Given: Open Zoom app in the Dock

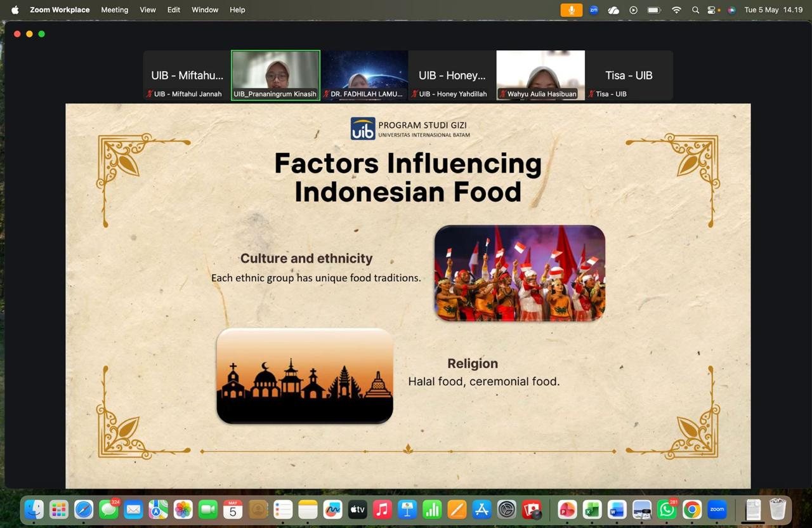Looking at the screenshot, I should pos(717,509).
